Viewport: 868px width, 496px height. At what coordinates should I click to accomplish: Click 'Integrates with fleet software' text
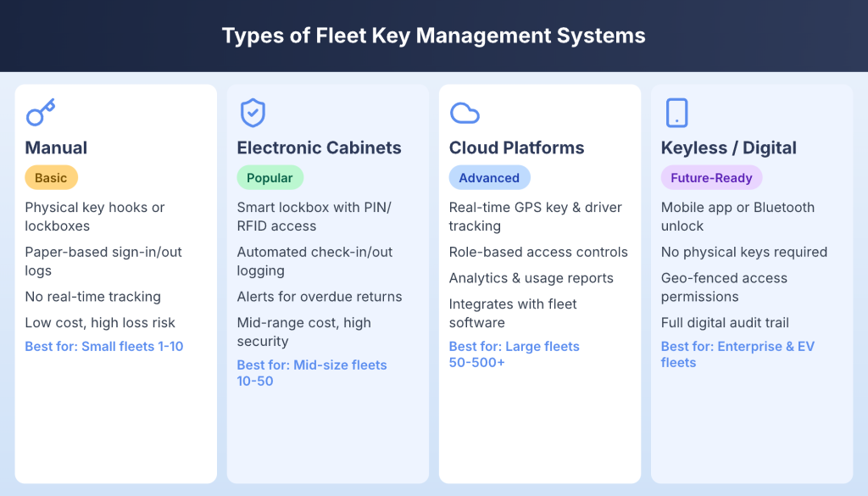(513, 314)
